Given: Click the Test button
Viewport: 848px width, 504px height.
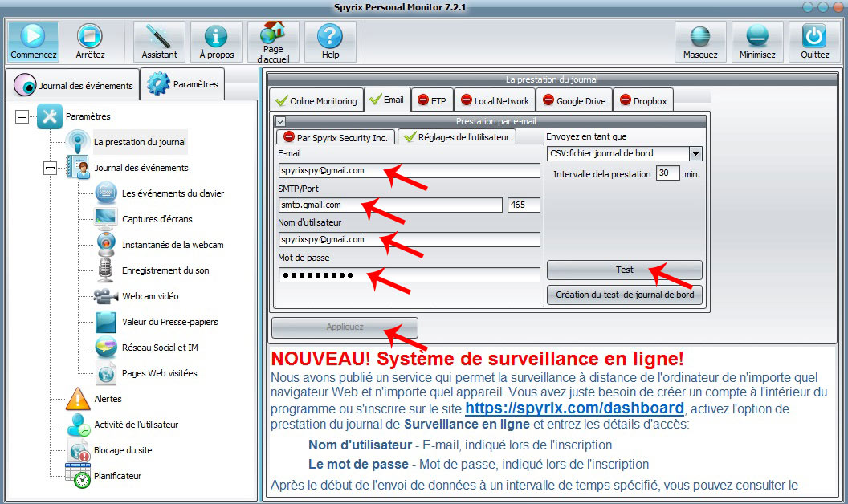Looking at the screenshot, I should coord(624,270).
